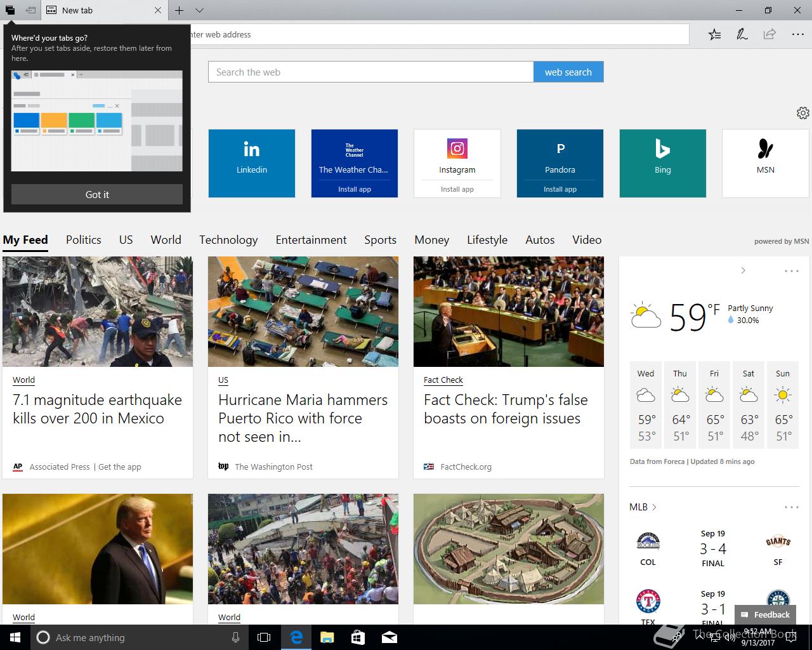Open the LinkedIn top site tile

coord(252,163)
